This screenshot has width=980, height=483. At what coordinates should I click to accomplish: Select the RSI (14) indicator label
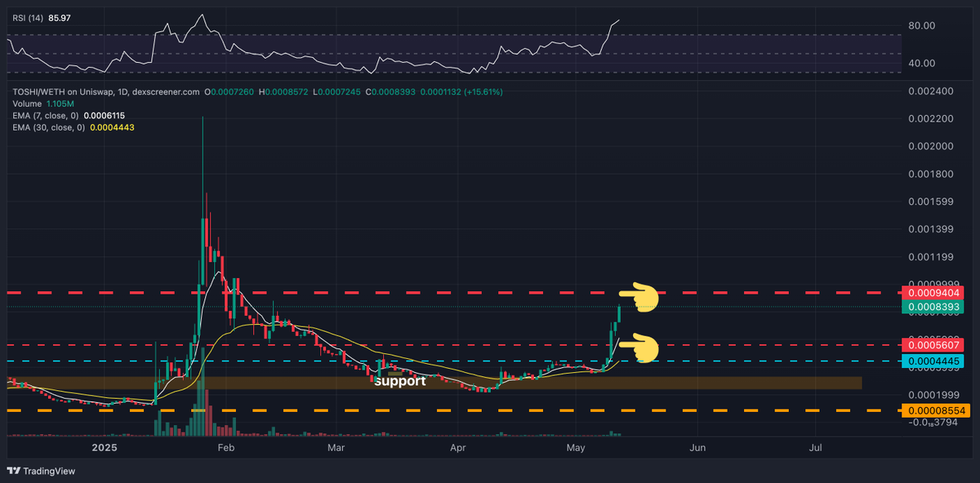coord(26,16)
